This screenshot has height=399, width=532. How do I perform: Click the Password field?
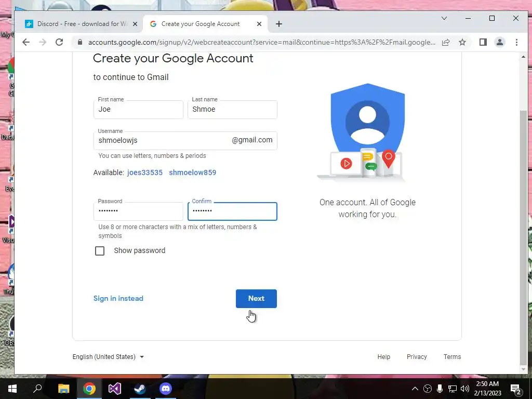tap(138, 211)
